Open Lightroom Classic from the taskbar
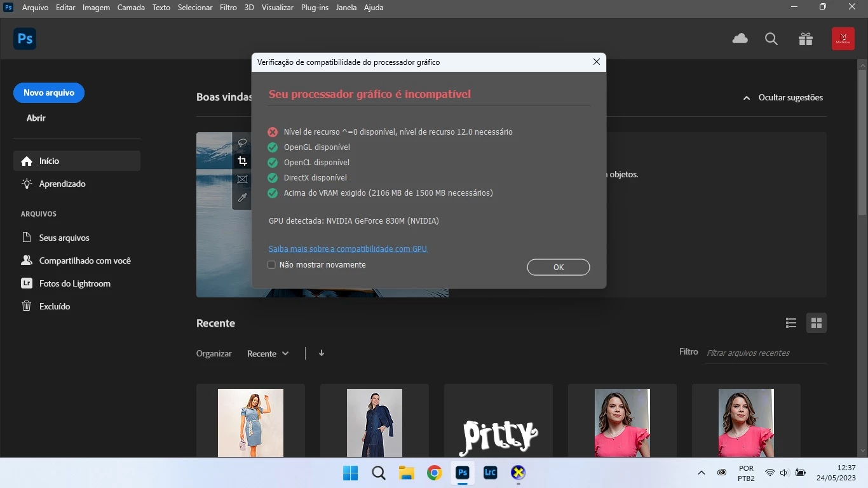This screenshot has height=488, width=868. (x=490, y=473)
